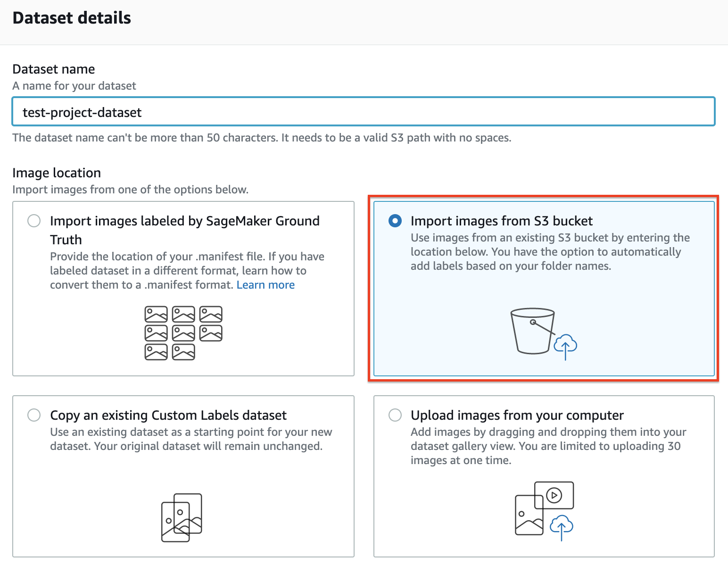Choose the Upload images from your computer radio
This screenshot has width=728, height=565.
click(395, 415)
